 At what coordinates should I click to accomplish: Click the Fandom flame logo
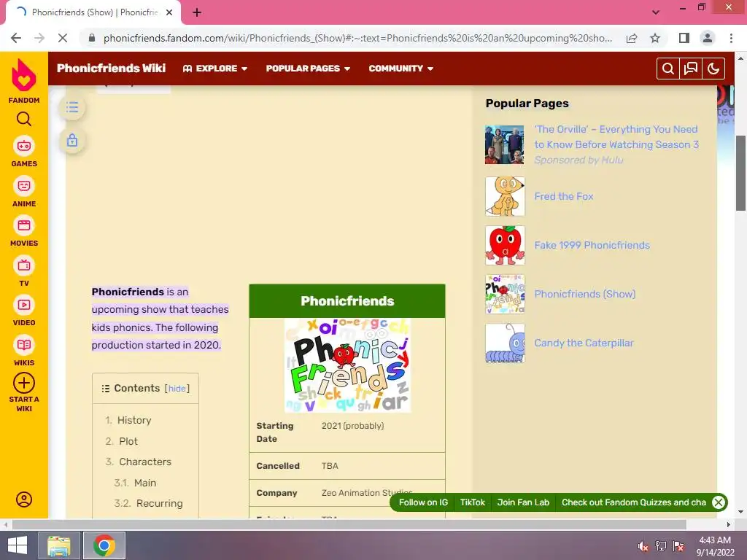pyautogui.click(x=24, y=75)
